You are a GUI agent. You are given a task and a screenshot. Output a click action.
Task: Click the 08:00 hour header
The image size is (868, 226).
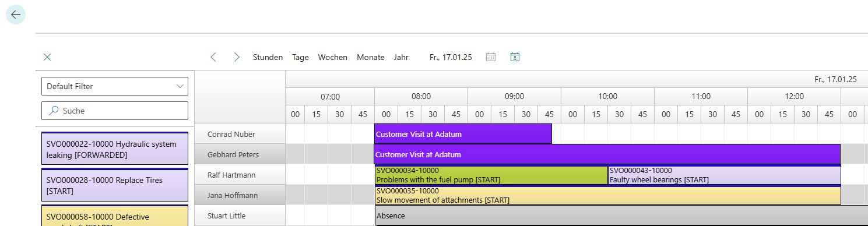[421, 97]
